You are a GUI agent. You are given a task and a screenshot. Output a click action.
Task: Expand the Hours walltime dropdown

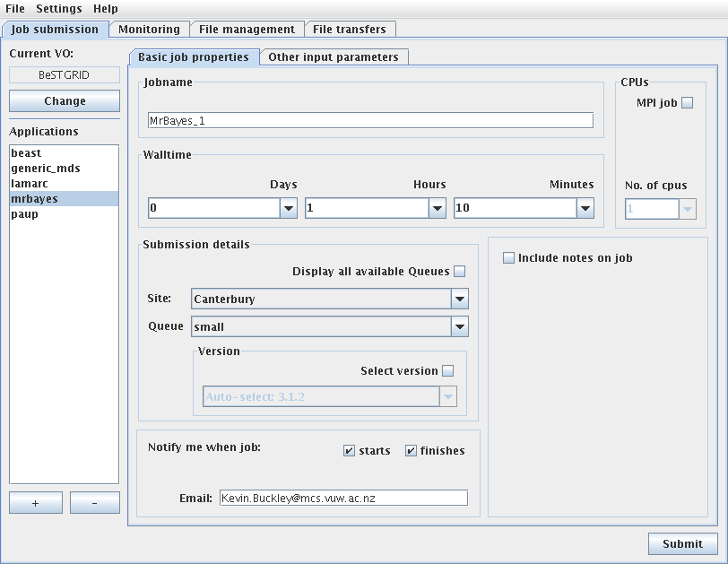tap(438, 208)
